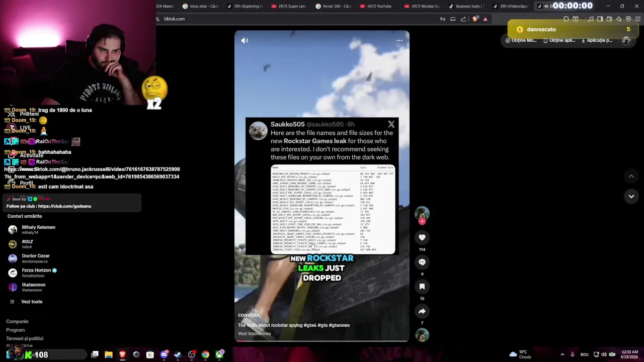Click the Obține Mo... button

(521, 40)
